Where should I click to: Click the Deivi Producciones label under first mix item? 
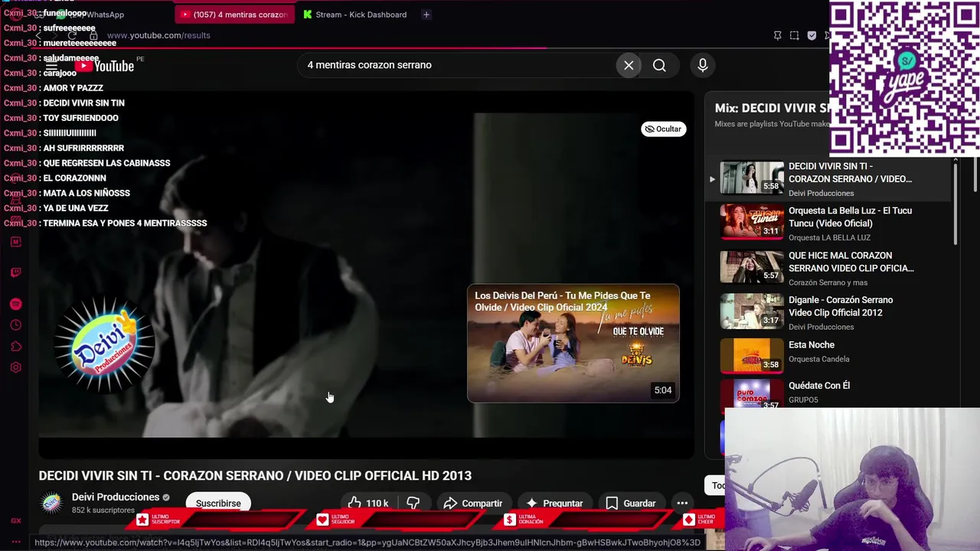[x=821, y=194]
